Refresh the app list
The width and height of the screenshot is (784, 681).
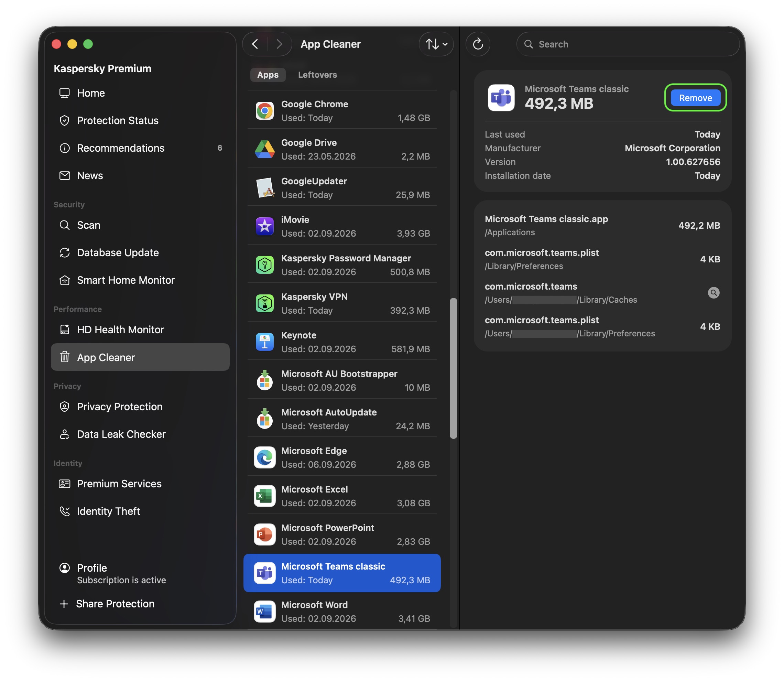click(x=478, y=44)
